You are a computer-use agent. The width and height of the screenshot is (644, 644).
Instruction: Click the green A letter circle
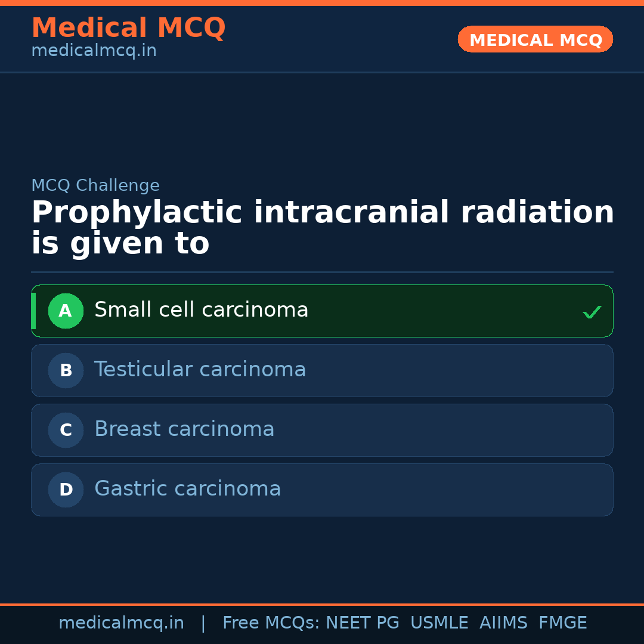pyautogui.click(x=66, y=311)
